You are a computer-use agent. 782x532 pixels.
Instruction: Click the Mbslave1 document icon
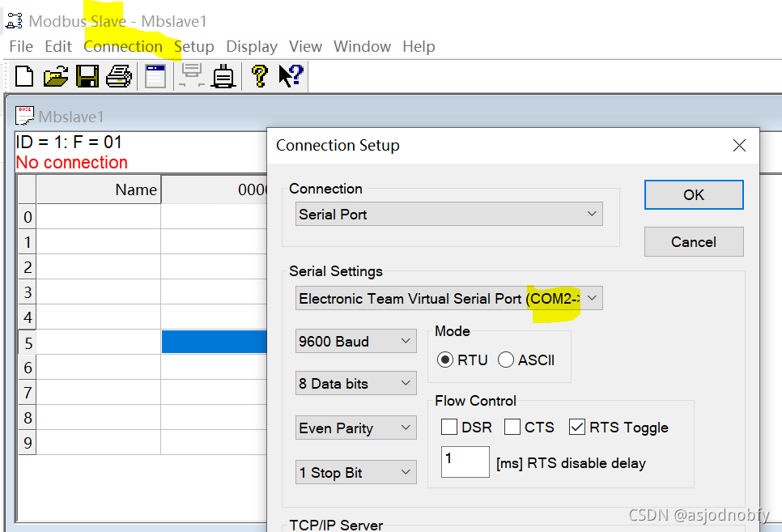coord(24,116)
